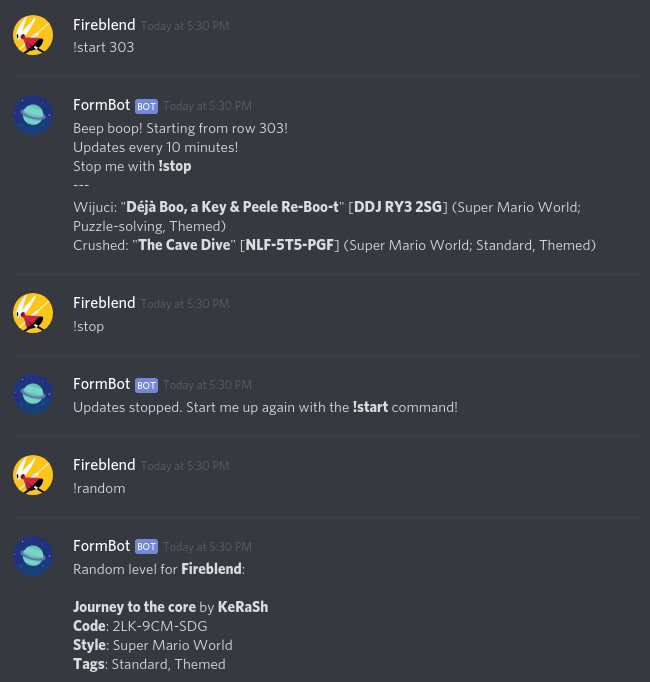Click Fireblend's avatar beside the !random message
Screen dimensions: 650x682
pyautogui.click(x=33, y=475)
